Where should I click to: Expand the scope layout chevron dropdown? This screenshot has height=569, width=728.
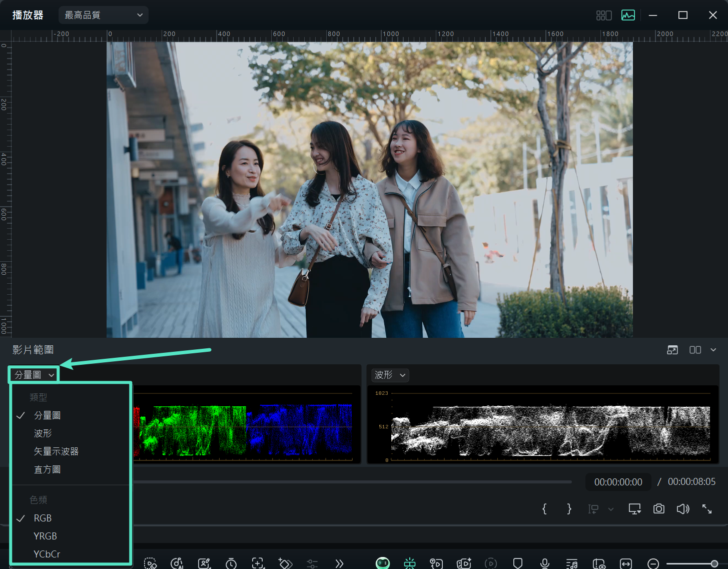click(x=713, y=350)
